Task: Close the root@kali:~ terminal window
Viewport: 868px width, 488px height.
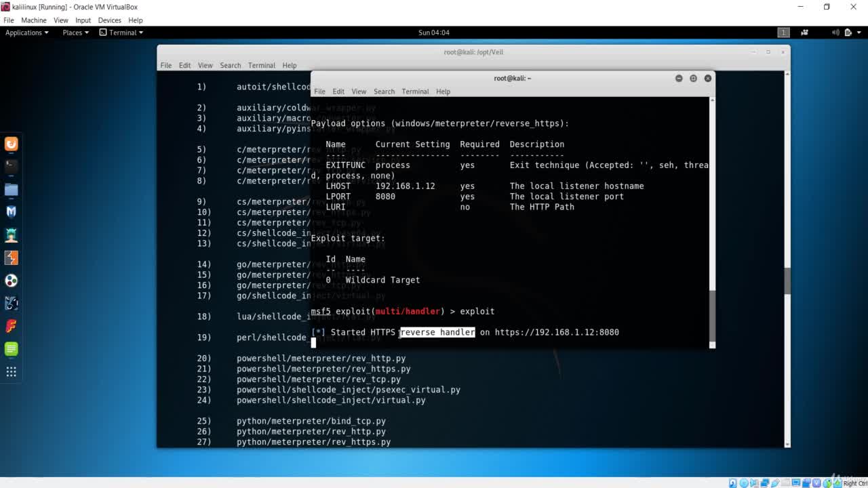Action: [708, 78]
